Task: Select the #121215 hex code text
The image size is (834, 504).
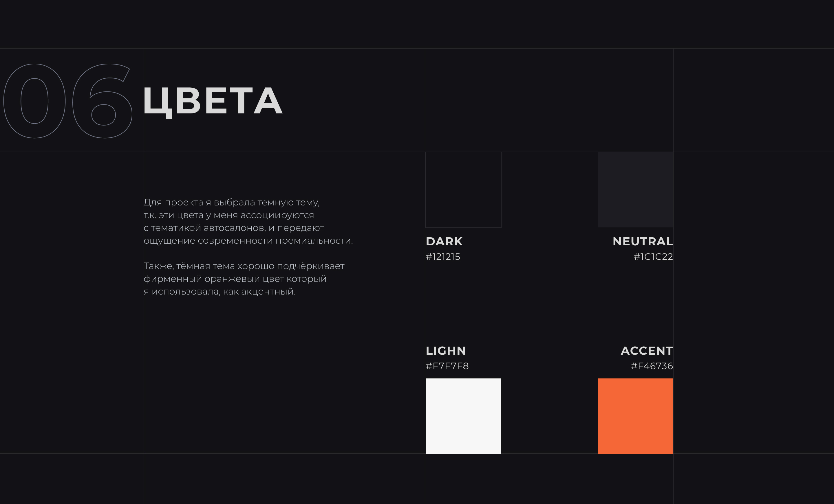Action: [x=443, y=257]
